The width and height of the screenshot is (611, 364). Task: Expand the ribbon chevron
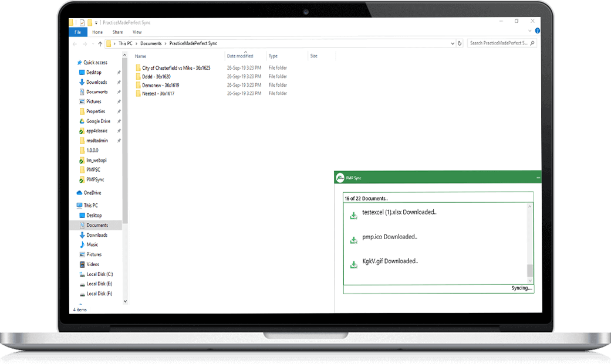pyautogui.click(x=529, y=30)
